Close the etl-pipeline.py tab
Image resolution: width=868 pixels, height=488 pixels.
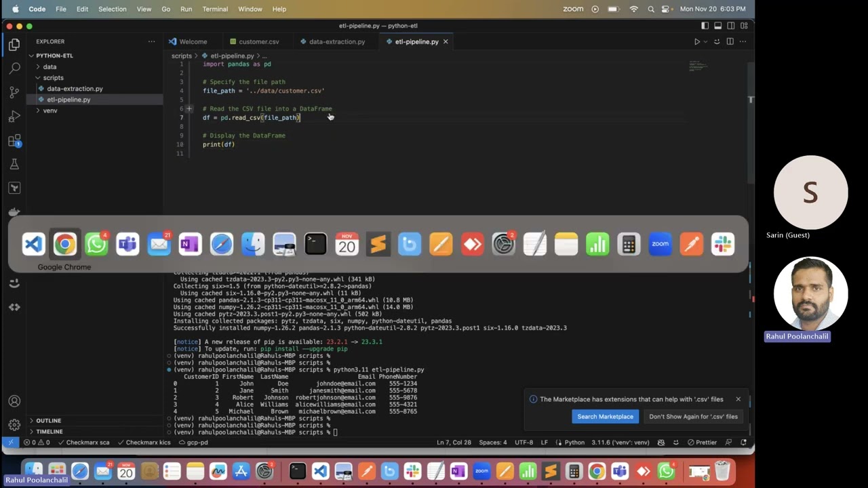(446, 41)
